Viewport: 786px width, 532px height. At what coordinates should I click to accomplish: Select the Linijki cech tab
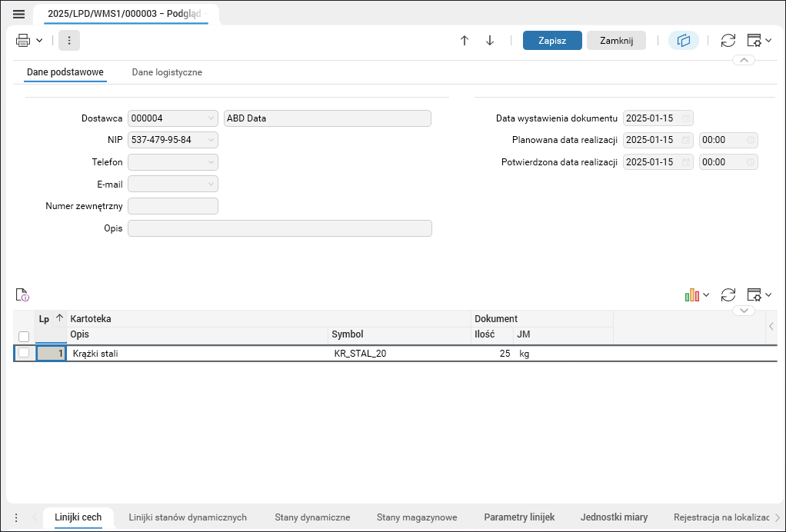click(x=78, y=517)
